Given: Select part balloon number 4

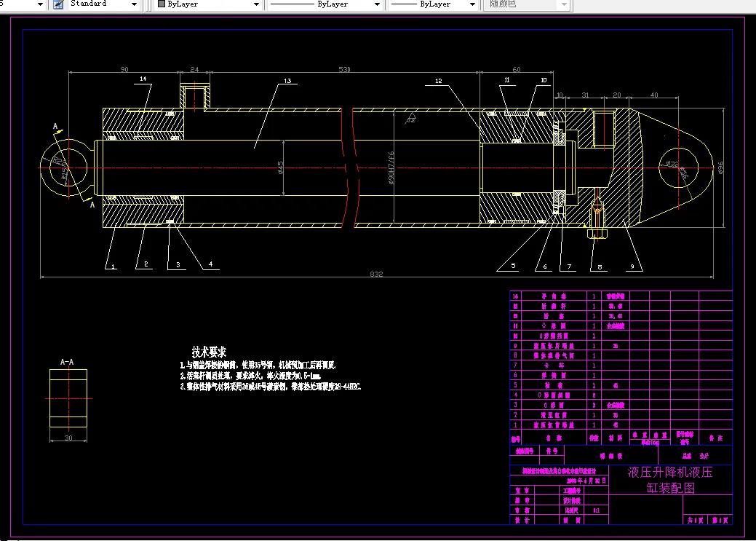Looking at the screenshot, I should (x=211, y=264).
